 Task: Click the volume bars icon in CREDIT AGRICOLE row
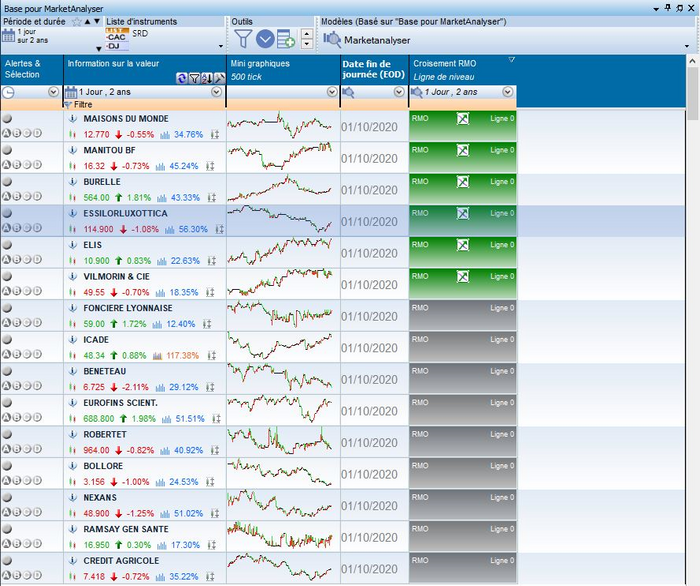(x=160, y=577)
